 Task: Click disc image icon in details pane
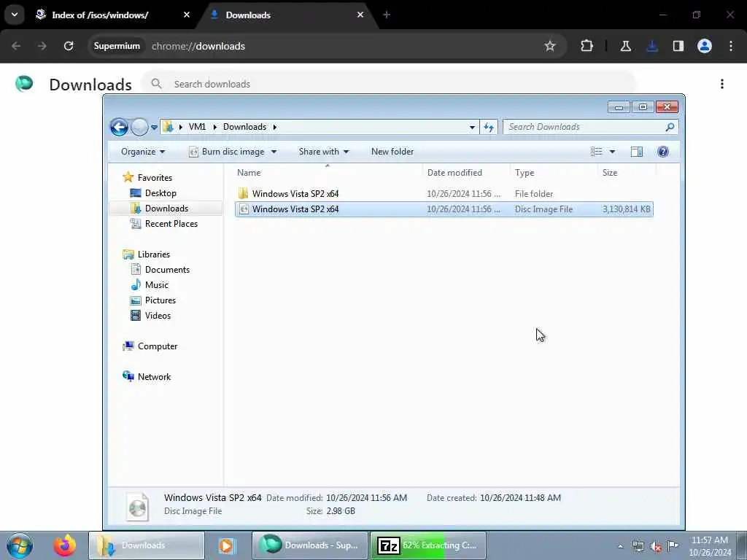pyautogui.click(x=138, y=506)
